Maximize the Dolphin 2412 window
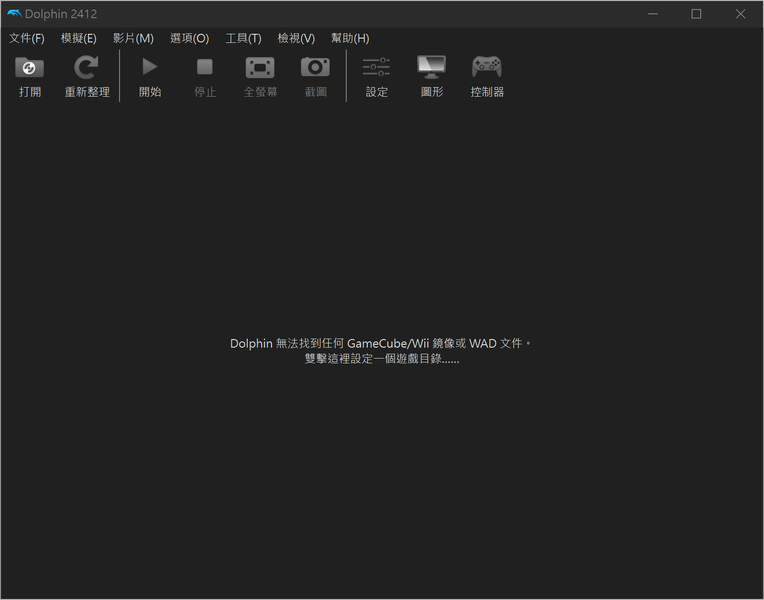The height and width of the screenshot is (600, 764). pos(696,14)
